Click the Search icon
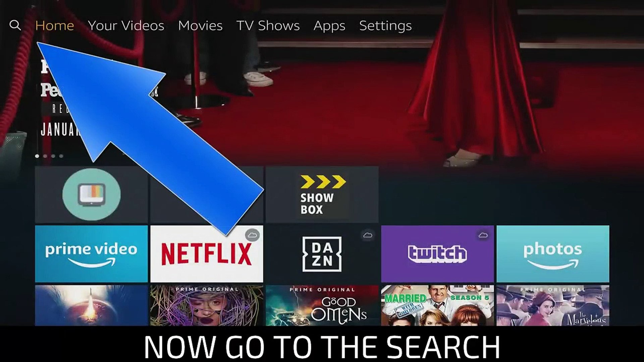This screenshot has height=362, width=644. point(16,25)
